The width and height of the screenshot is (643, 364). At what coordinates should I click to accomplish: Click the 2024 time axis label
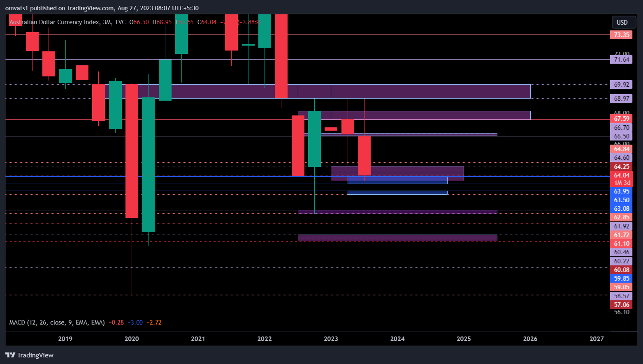point(397,339)
